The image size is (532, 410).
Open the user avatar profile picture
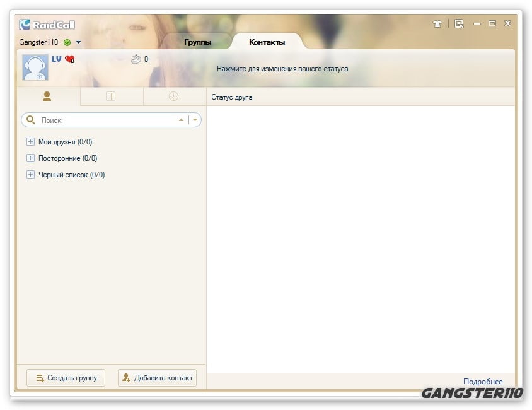35,67
